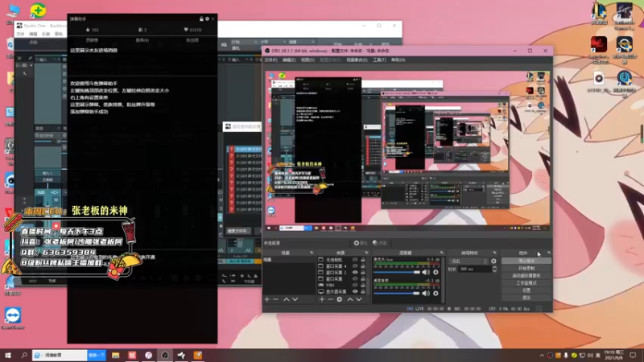
Task: Click the 停止推流 button
Action: 526,261
